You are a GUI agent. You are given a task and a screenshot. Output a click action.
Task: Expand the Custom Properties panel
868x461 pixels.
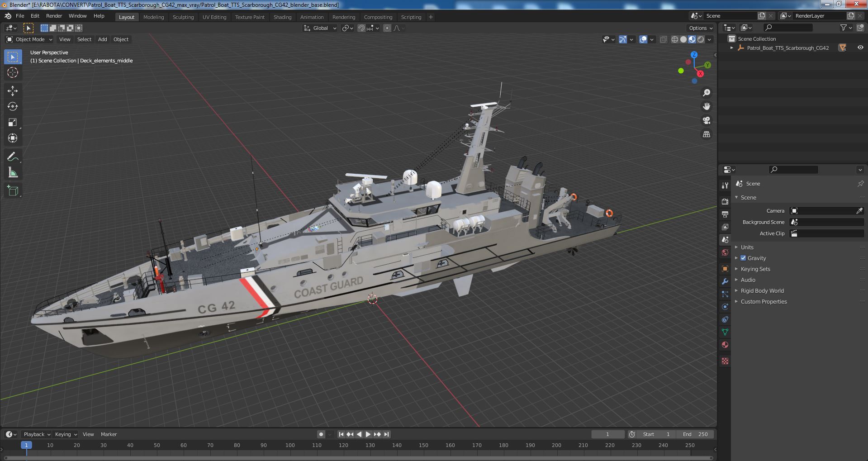(x=764, y=301)
